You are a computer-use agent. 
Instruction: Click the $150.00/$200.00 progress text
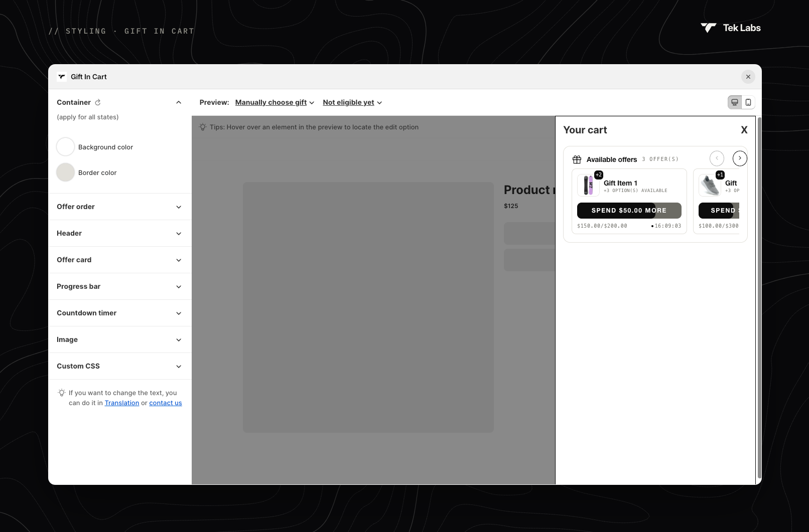tap(602, 226)
